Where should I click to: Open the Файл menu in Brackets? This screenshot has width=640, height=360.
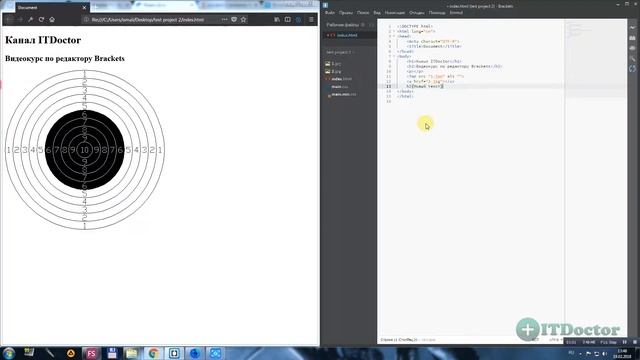coord(330,13)
